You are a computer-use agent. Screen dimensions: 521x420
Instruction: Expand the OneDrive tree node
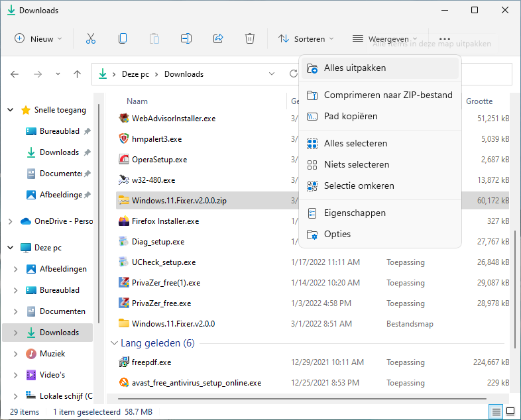9,221
